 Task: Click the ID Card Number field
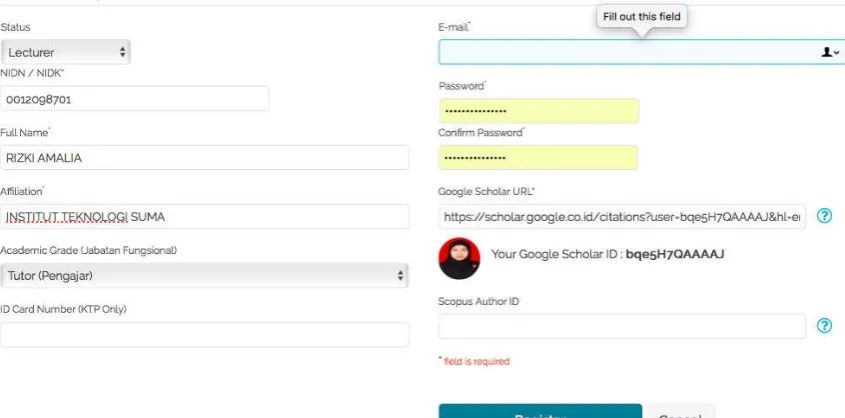pos(204,335)
